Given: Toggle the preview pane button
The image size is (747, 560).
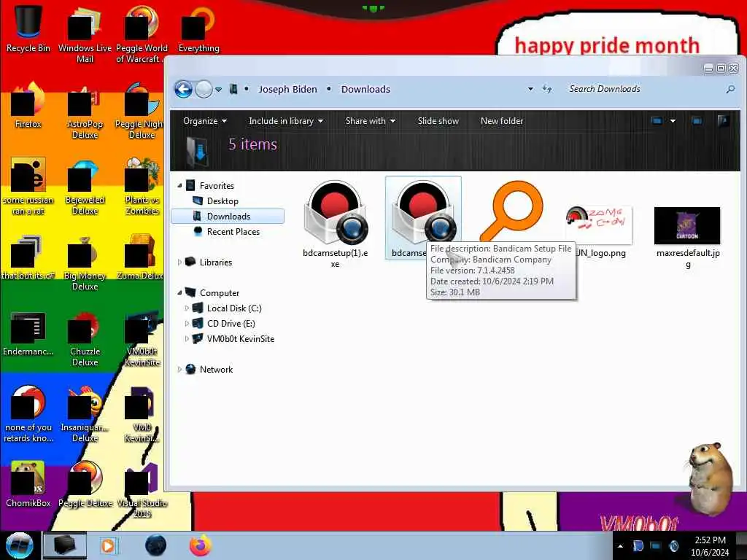Looking at the screenshot, I should click(697, 121).
